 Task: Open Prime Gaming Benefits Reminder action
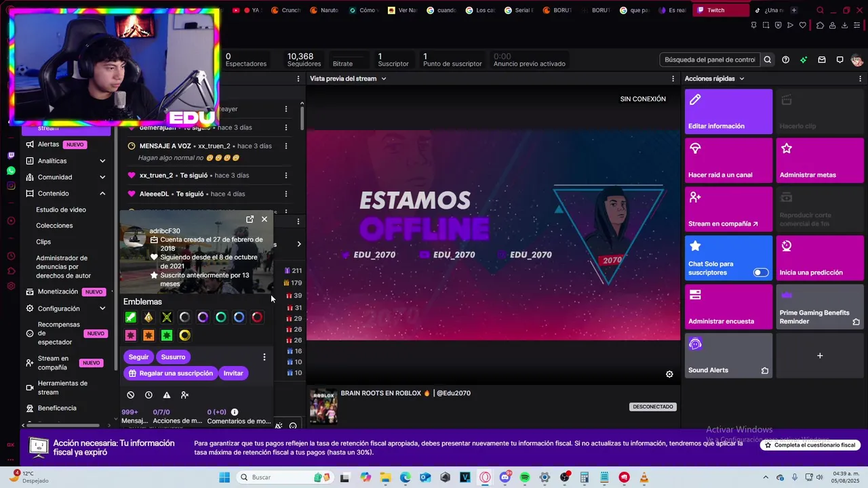820,307
